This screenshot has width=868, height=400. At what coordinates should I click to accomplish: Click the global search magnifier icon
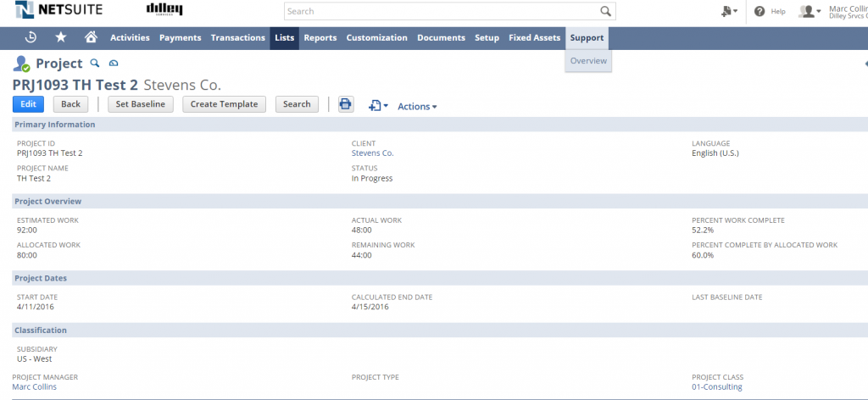(x=605, y=12)
